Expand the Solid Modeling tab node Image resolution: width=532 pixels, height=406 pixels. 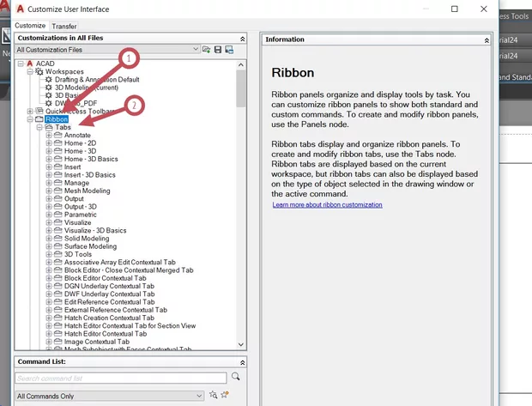coord(49,239)
